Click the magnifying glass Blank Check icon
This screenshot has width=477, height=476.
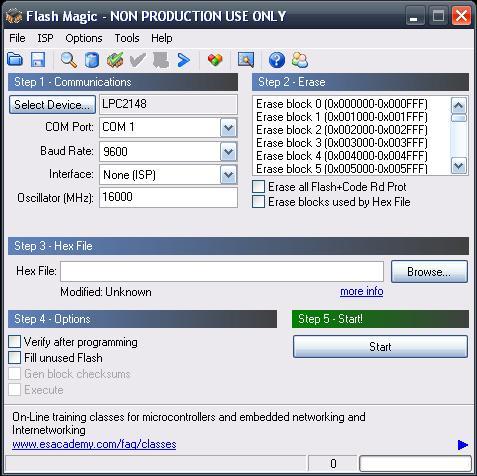69,60
